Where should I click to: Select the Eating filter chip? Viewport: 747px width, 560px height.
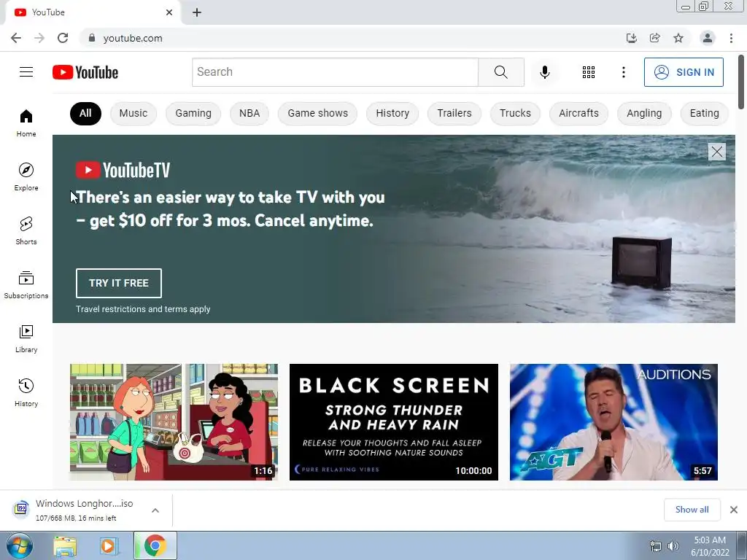pyautogui.click(x=705, y=113)
